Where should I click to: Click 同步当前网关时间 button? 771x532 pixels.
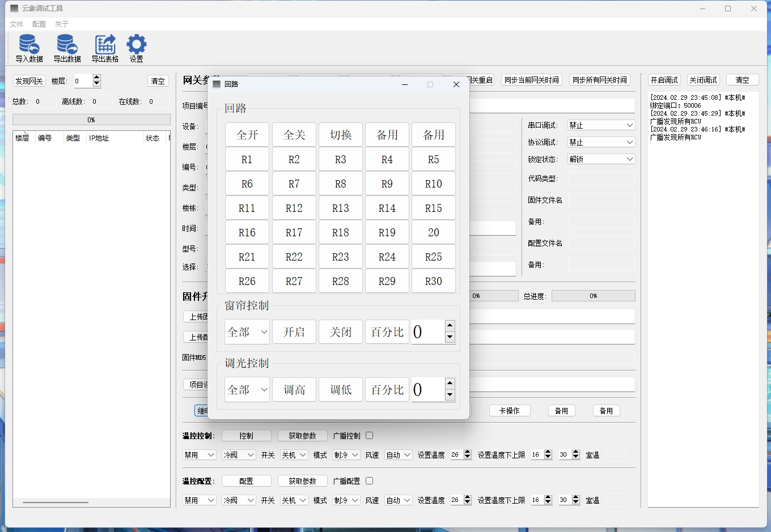(532, 80)
